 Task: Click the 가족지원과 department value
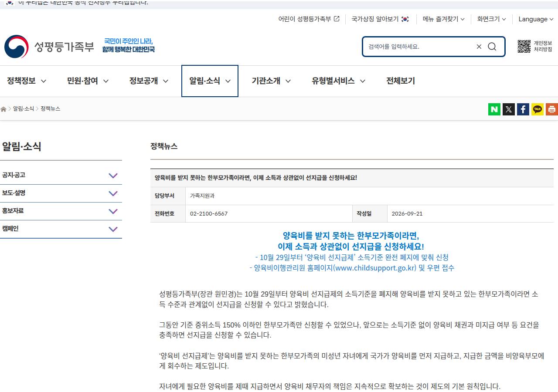202,196
